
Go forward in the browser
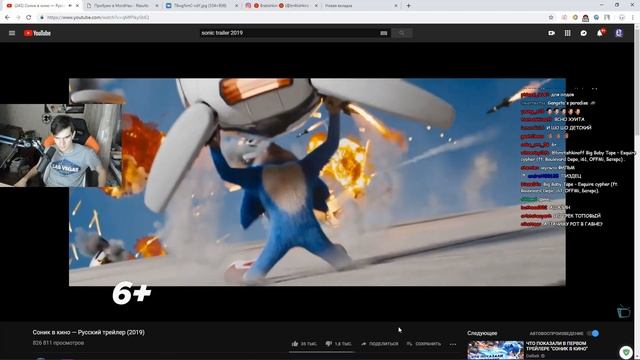(18, 18)
